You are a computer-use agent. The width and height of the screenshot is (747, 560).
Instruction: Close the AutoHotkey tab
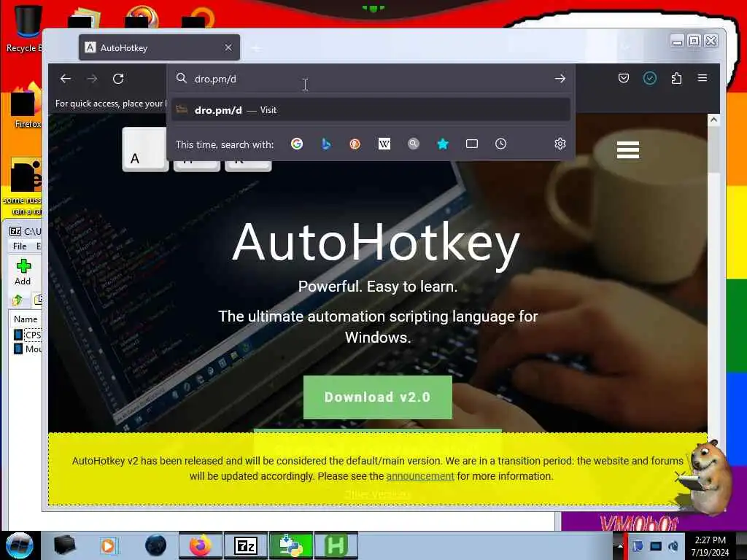click(x=228, y=47)
